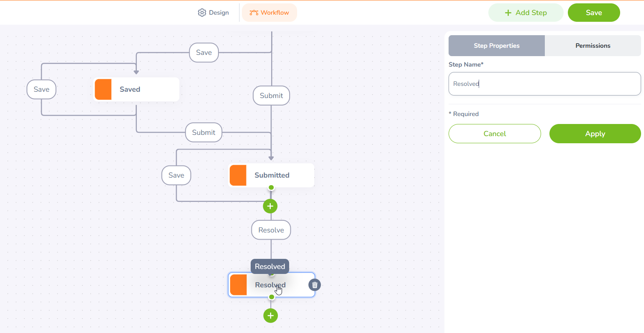Apply the step name changes
The image size is (644, 333).
pyautogui.click(x=595, y=134)
